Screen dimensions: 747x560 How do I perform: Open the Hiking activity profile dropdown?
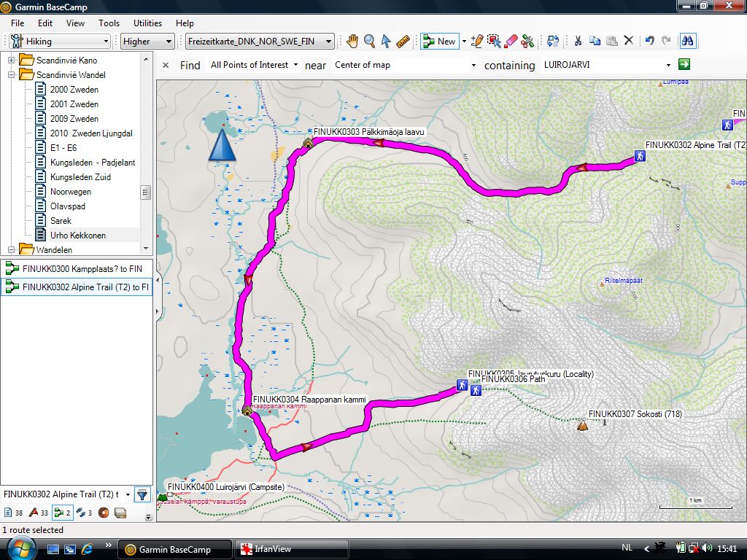[x=60, y=42]
